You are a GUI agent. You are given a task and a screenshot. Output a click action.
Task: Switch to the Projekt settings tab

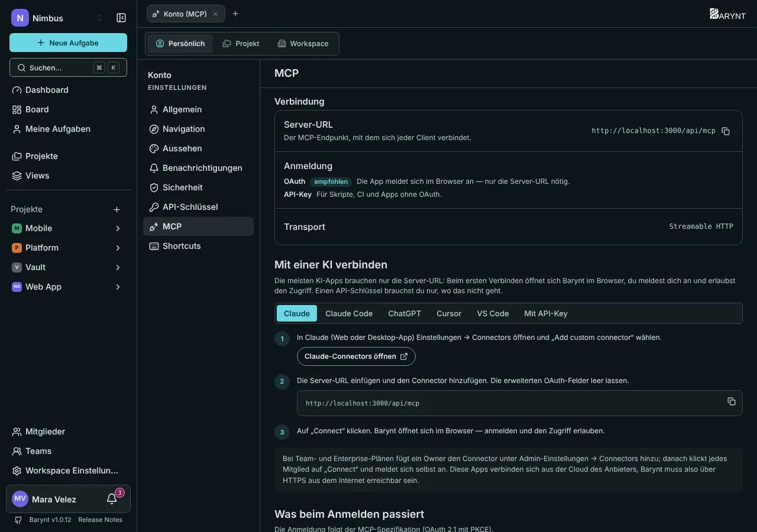241,44
